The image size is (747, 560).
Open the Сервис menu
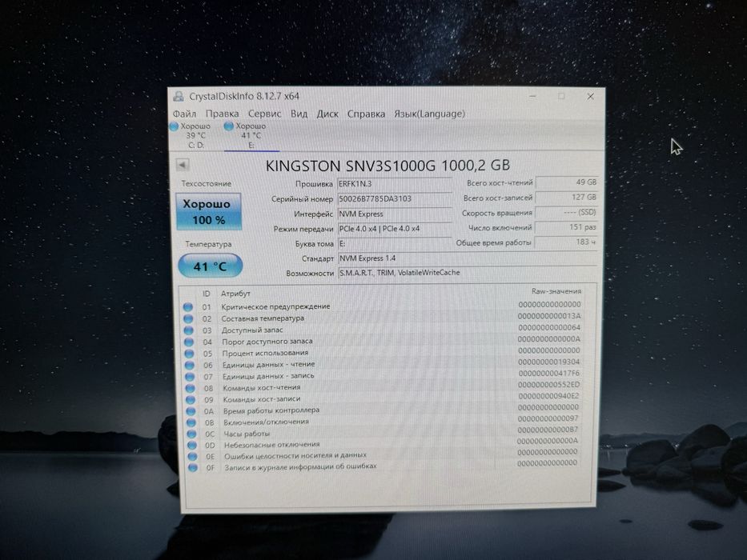click(x=264, y=114)
